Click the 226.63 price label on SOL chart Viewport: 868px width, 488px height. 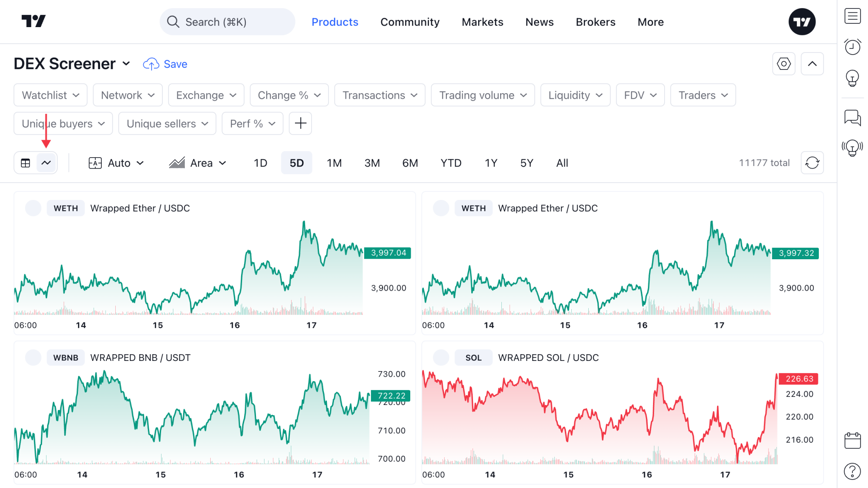pos(799,379)
